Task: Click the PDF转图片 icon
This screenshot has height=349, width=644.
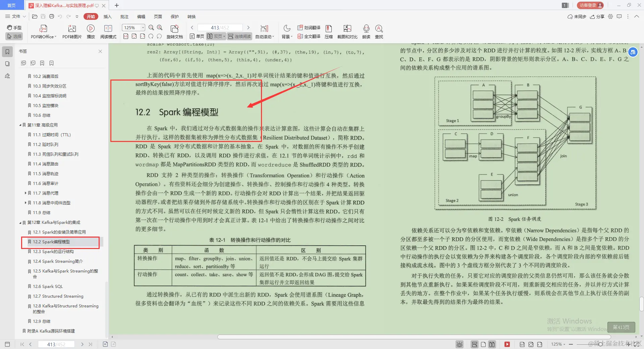Action: pos(71,31)
